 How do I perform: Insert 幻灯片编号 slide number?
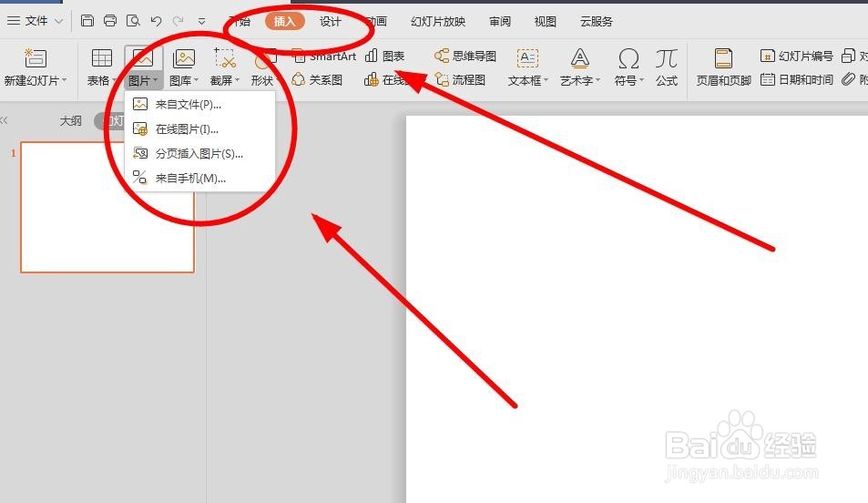click(x=796, y=56)
